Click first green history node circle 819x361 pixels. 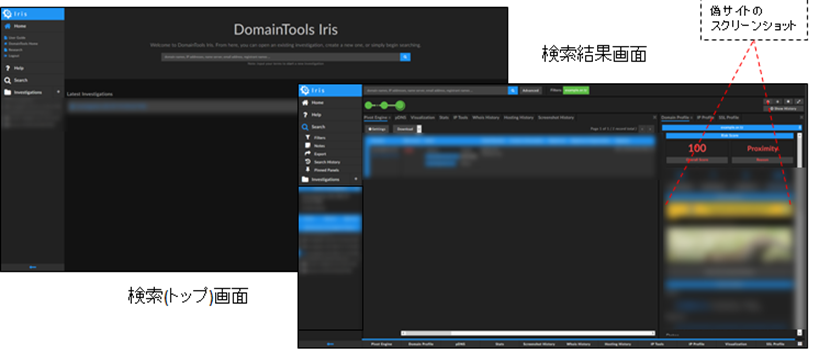tap(369, 105)
